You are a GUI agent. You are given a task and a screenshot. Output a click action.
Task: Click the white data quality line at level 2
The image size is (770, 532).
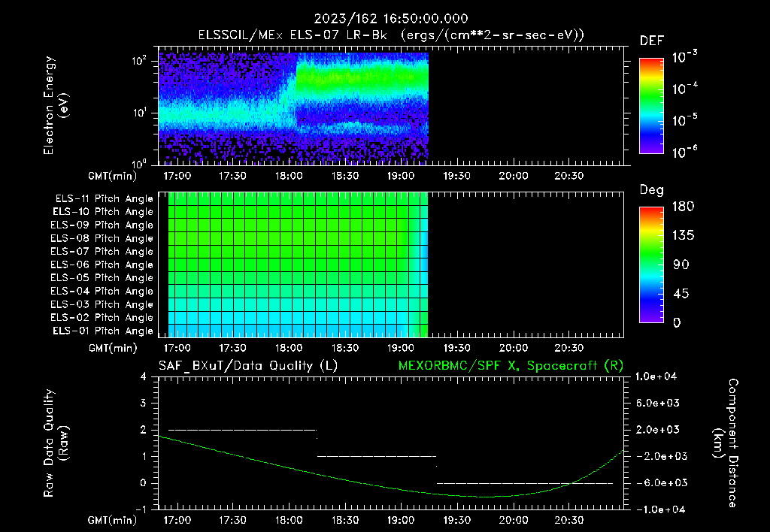point(243,430)
